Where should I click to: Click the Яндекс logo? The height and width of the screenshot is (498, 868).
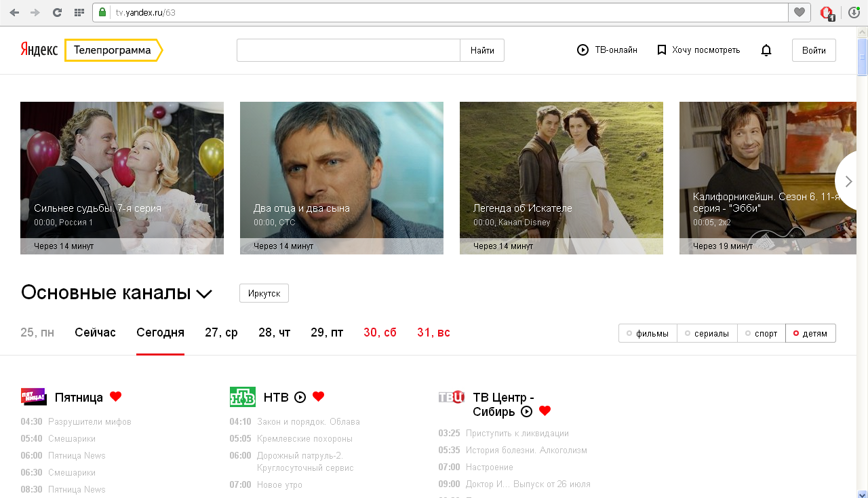(x=39, y=50)
